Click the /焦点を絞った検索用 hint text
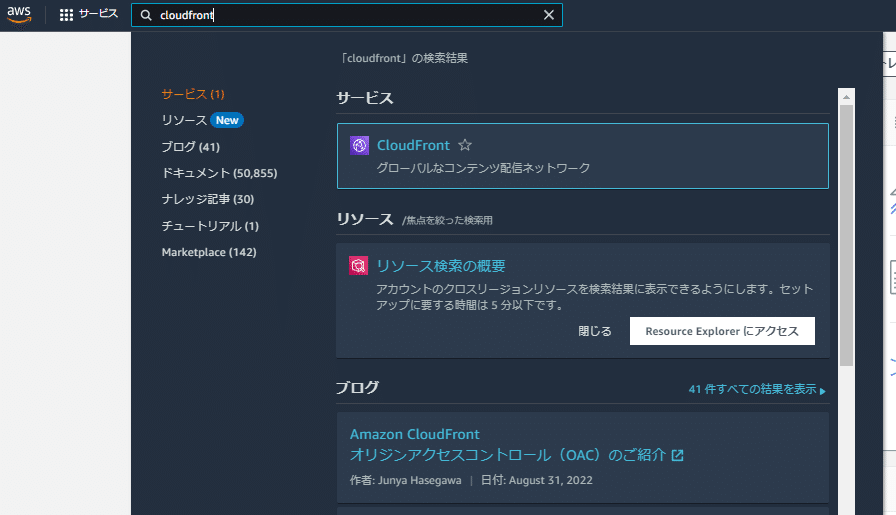 click(x=447, y=221)
